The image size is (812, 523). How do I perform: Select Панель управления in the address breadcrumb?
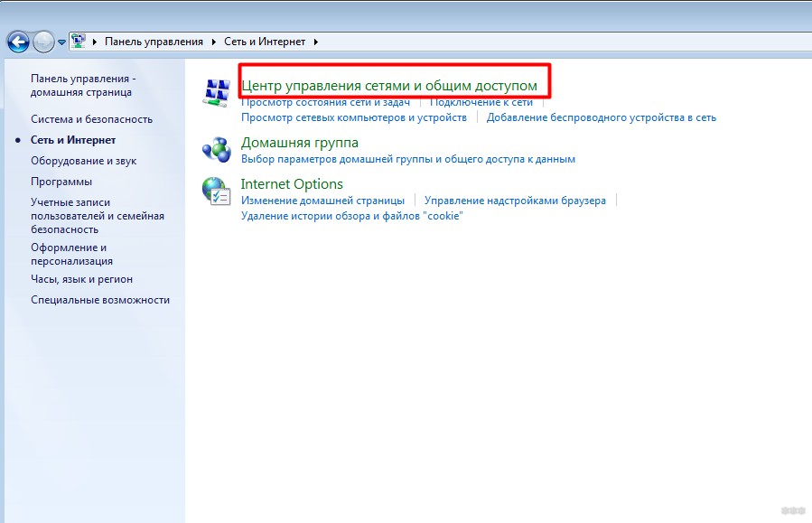pos(154,42)
